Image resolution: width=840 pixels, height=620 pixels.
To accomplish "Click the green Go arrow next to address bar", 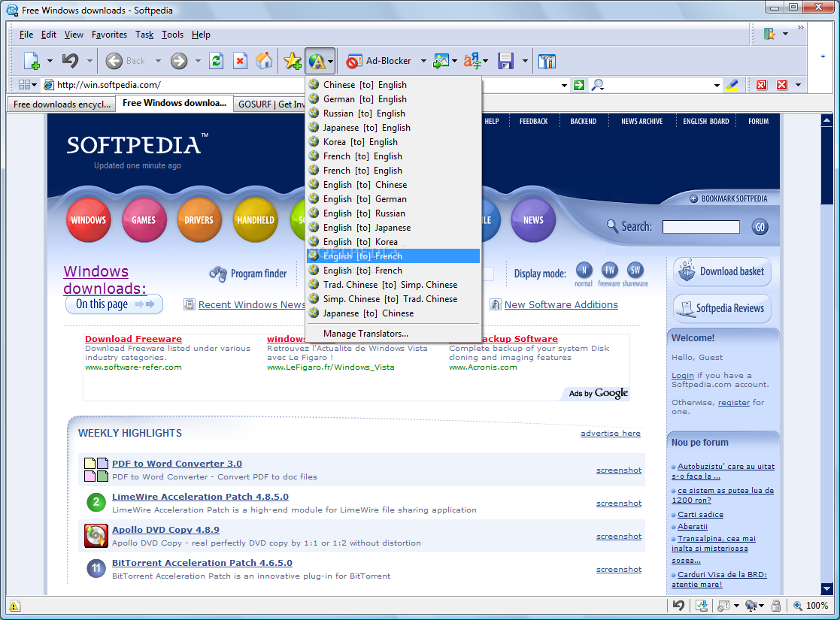I will (579, 85).
